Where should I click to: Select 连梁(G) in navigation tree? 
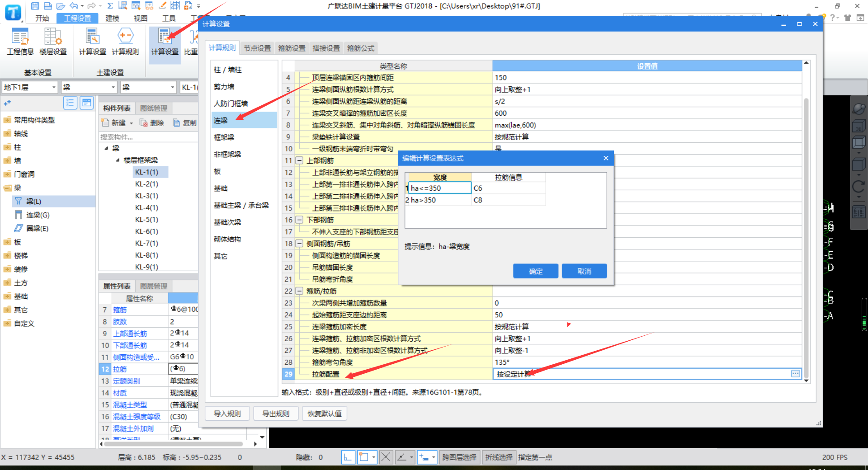tap(38, 215)
